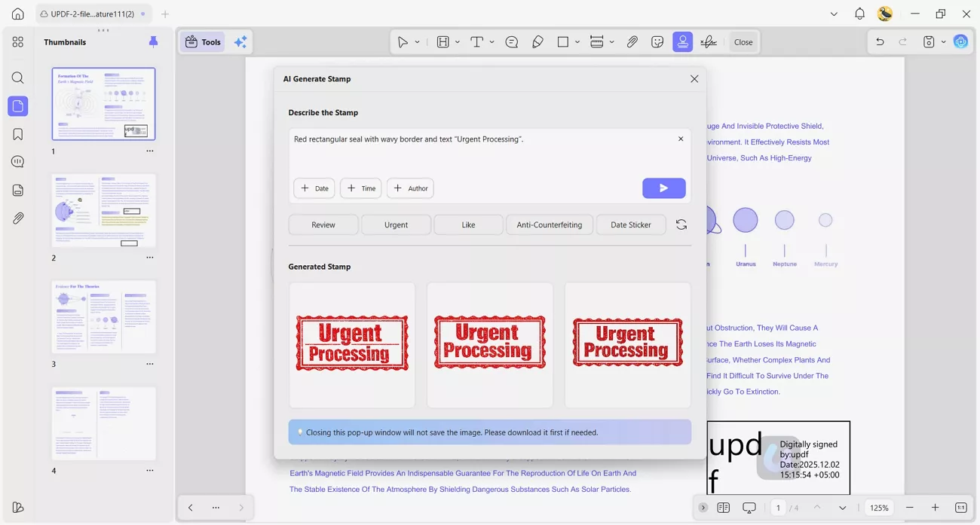Select the Anti-Counterfeiting preset
Viewport: 980px width, 525px height.
(x=550, y=224)
